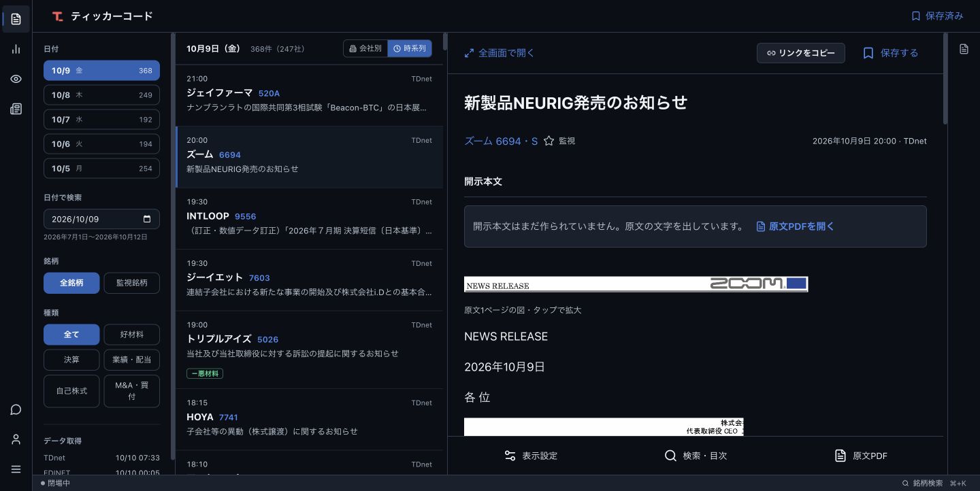Open the eye watchlist icon in sidebar
980x491 pixels.
[16, 79]
